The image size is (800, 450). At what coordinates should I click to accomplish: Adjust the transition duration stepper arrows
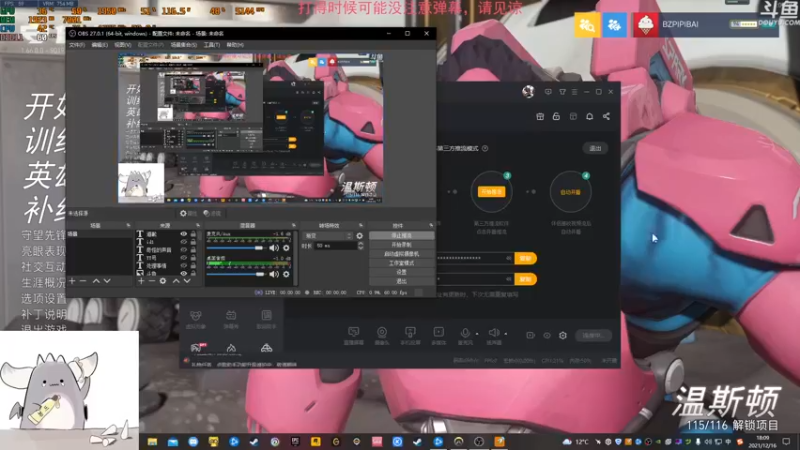361,246
